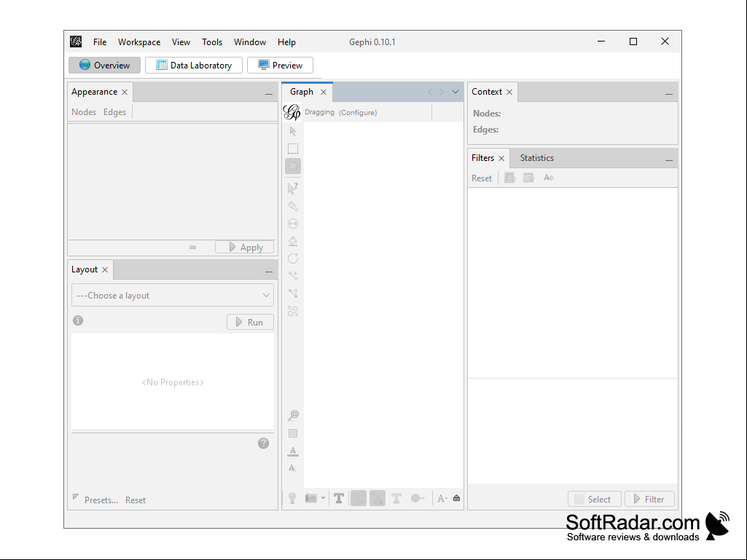Open layout Presets
747x560 pixels.
pos(101,500)
